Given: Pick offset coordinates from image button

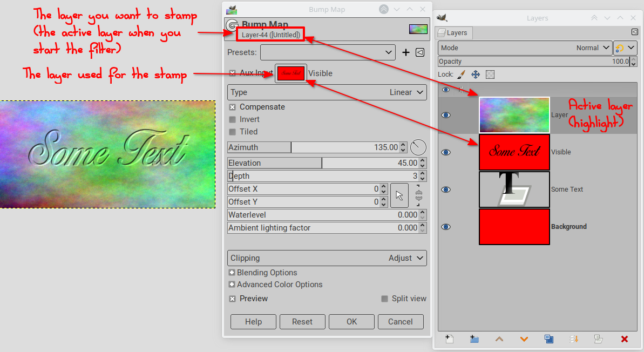Looking at the screenshot, I should coord(399,195).
